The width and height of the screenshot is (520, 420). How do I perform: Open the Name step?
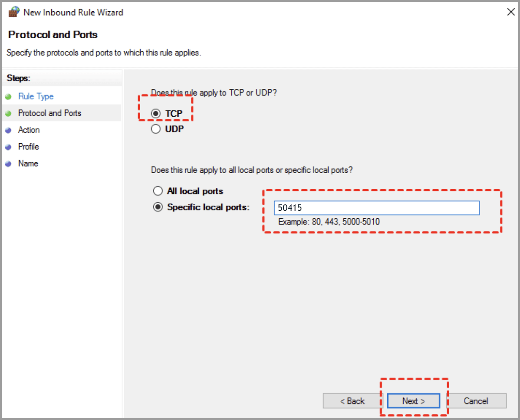(28, 164)
